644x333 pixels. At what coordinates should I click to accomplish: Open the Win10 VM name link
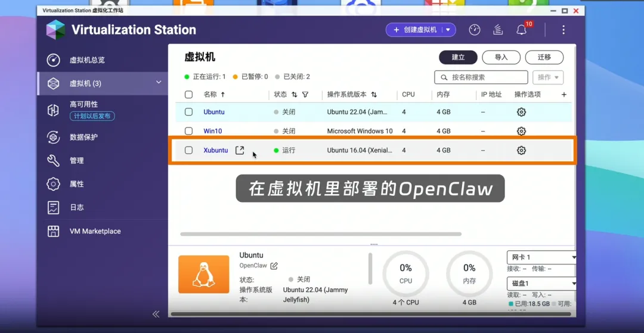click(x=213, y=131)
